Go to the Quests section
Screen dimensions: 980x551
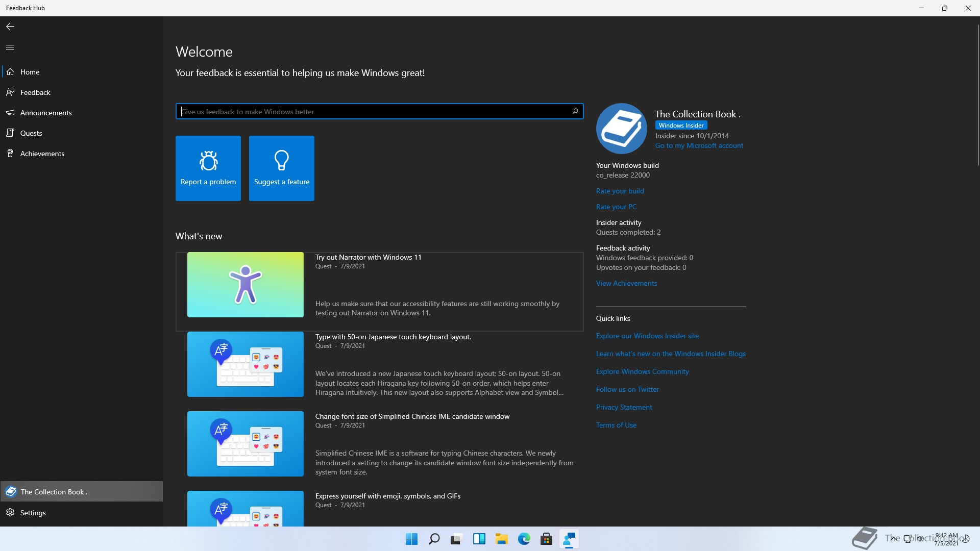[x=82, y=133]
